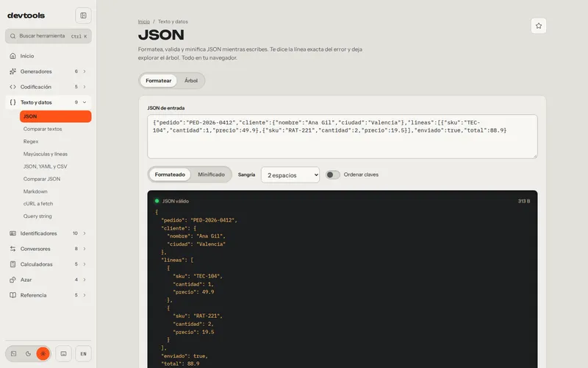Click the "precio": 49.9 output line
This screenshot has width=588, height=368.
(x=193, y=291)
